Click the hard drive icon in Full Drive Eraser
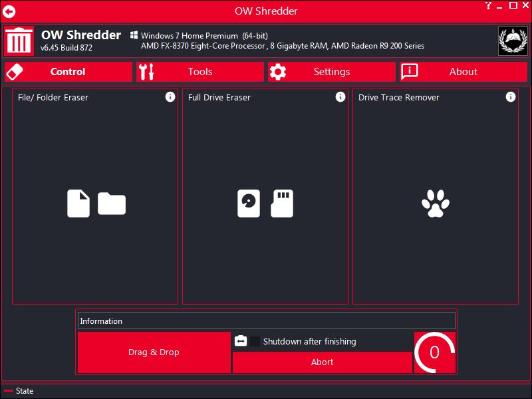Viewport: 532px width, 399px height. tap(249, 203)
